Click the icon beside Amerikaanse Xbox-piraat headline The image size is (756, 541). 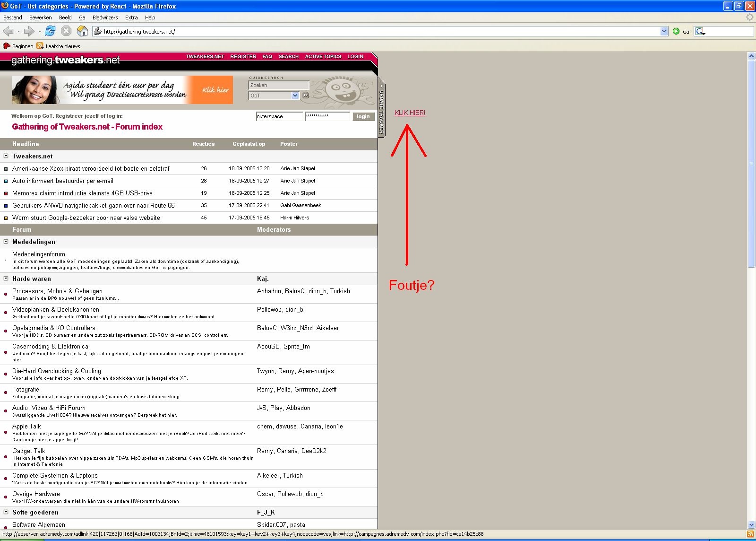click(x=6, y=169)
